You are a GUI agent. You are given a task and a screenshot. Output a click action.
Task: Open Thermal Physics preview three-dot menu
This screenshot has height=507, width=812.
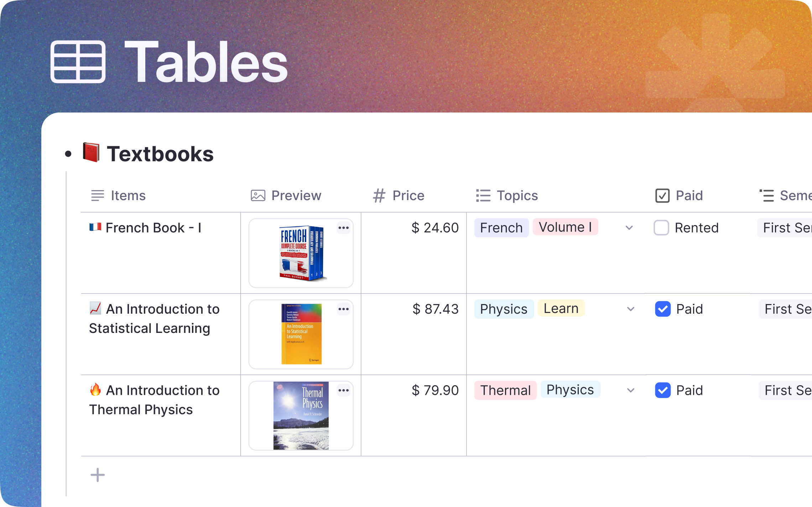pos(343,391)
